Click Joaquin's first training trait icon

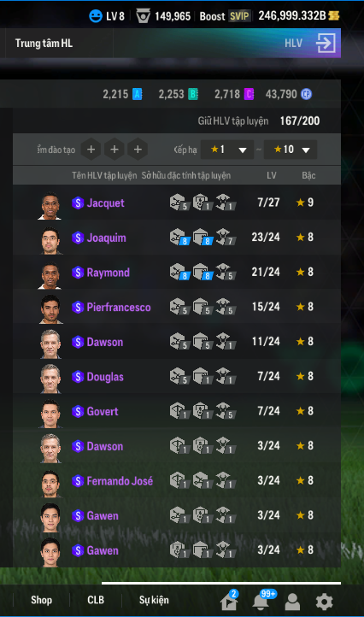pyautogui.click(x=179, y=238)
